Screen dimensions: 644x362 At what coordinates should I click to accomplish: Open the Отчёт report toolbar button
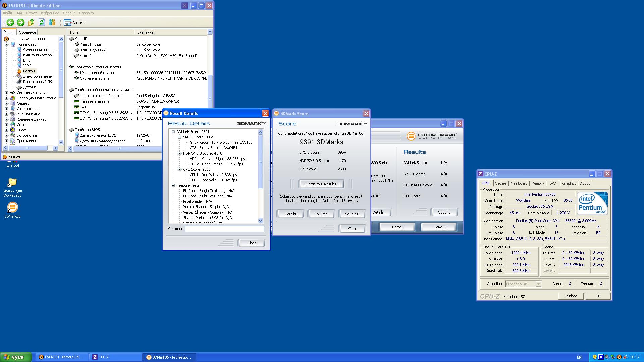click(74, 22)
